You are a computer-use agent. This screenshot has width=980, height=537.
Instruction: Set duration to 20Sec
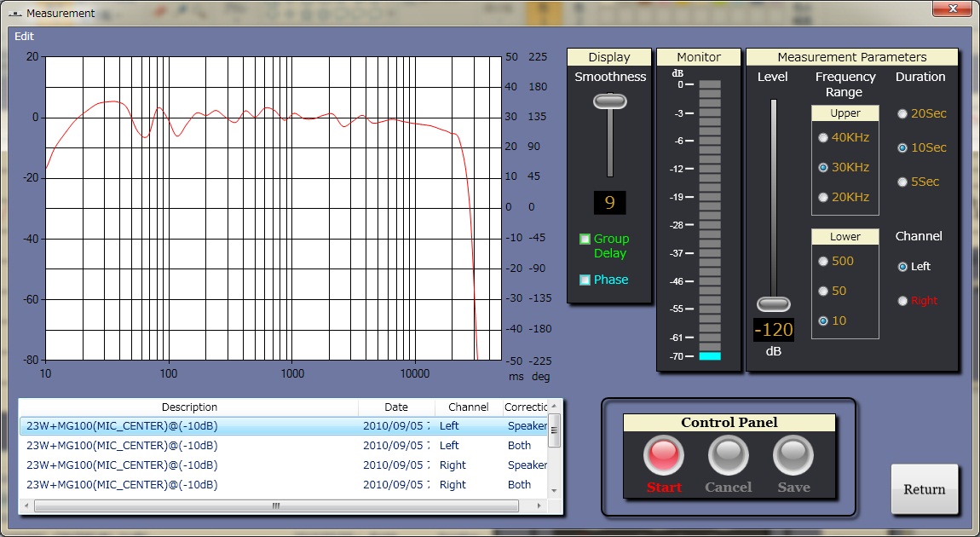click(x=902, y=113)
